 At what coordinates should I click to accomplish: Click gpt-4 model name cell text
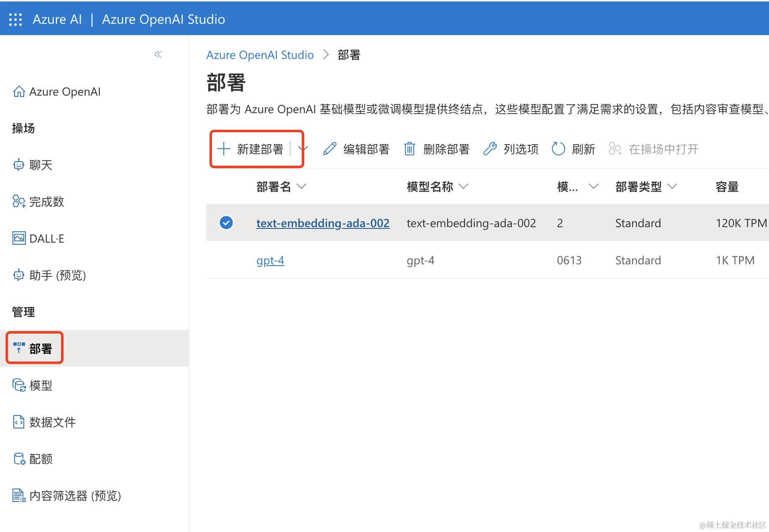[420, 260]
